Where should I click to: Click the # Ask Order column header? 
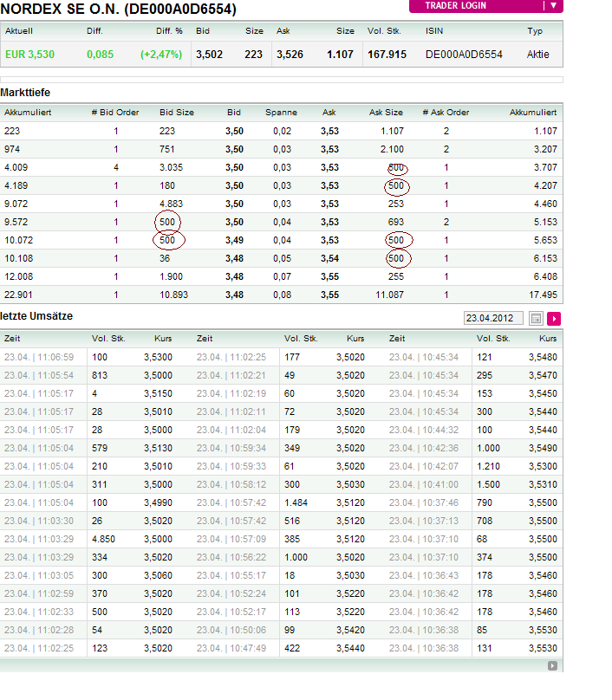[446, 113]
